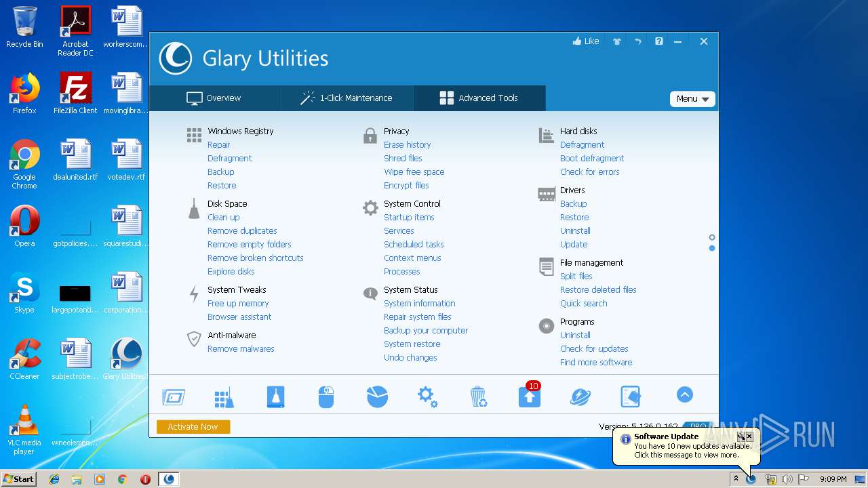
Task: Open the disk-with-broom Disk Cleaner icon
Action: click(x=275, y=396)
